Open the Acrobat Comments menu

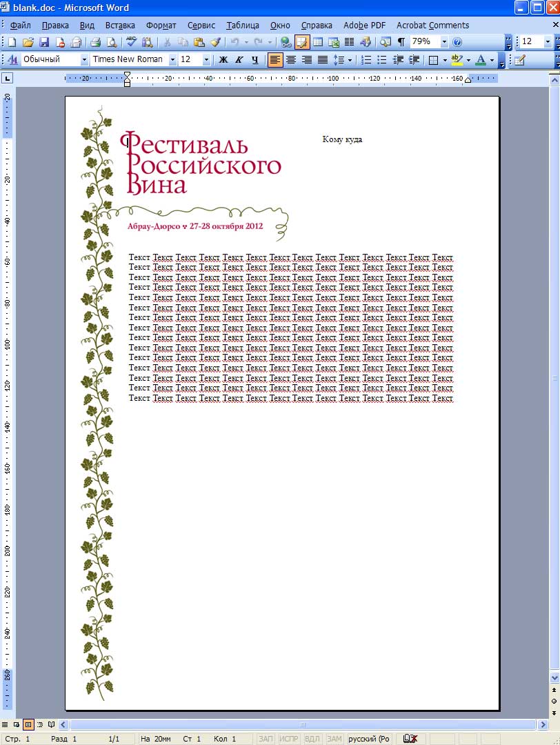point(432,26)
